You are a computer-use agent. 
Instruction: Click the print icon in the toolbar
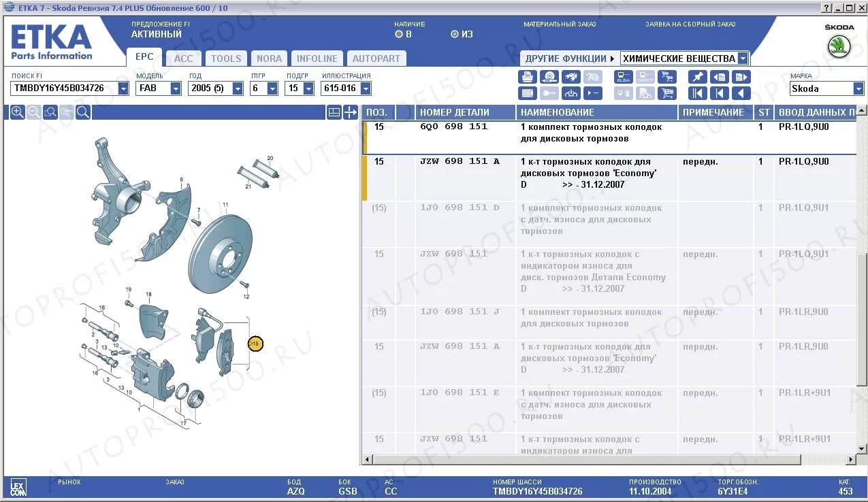[527, 78]
